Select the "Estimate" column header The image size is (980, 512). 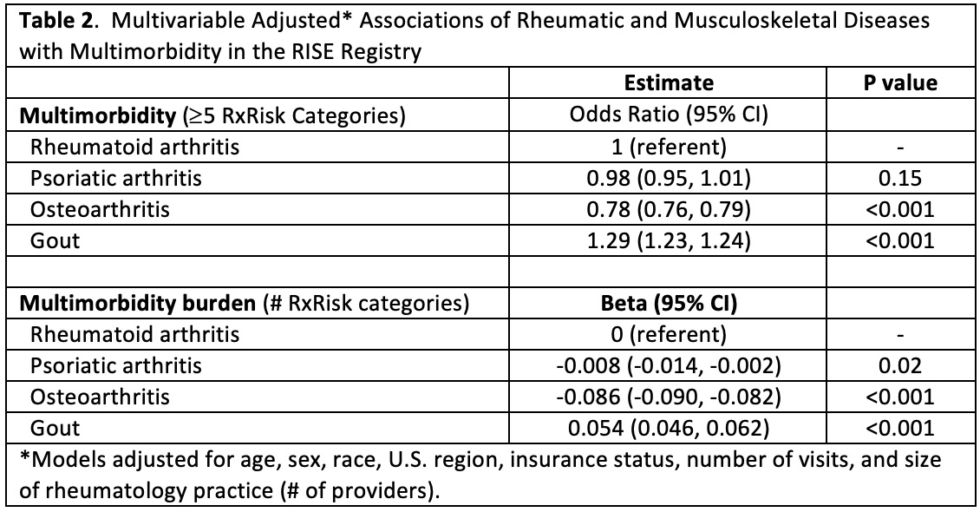tap(669, 82)
